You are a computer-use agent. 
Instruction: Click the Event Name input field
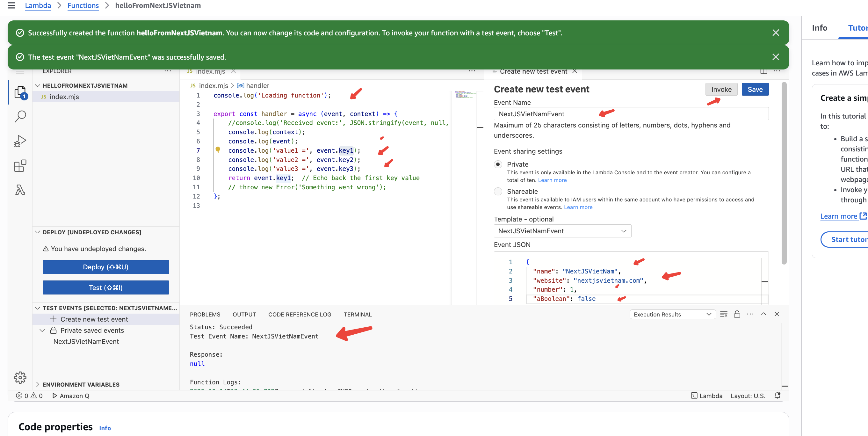click(631, 114)
